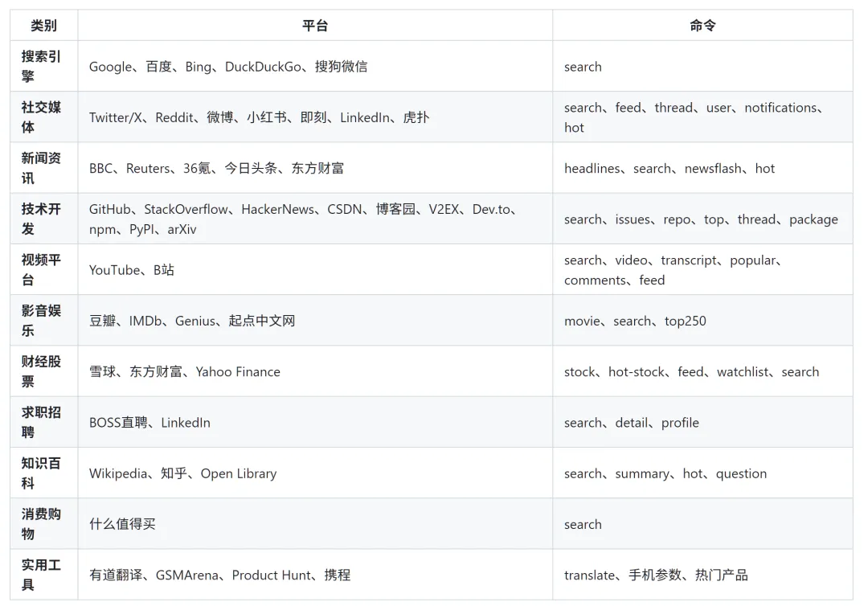Viewport: 868px width, 606px height.
Task: Select the 消费购物 category cell
Action: 43,525
